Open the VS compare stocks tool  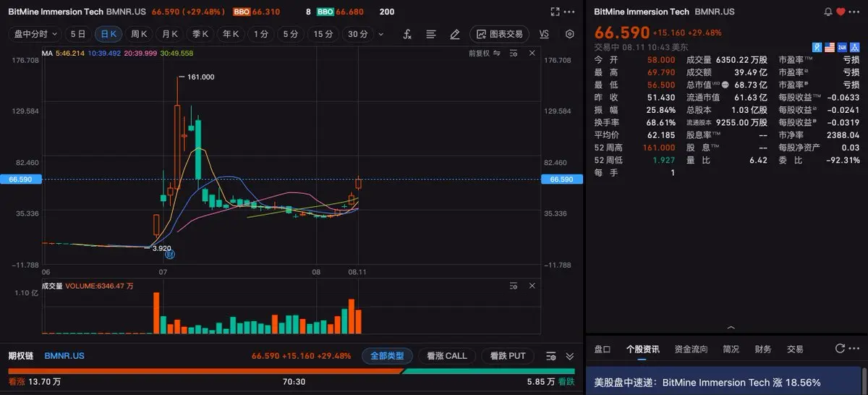pos(544,34)
